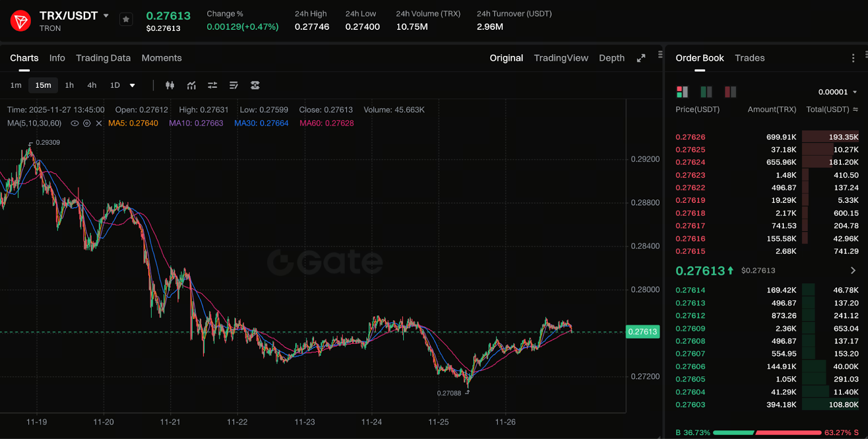Open the Info tab
Viewport: 868px width, 439px height.
tap(57, 58)
